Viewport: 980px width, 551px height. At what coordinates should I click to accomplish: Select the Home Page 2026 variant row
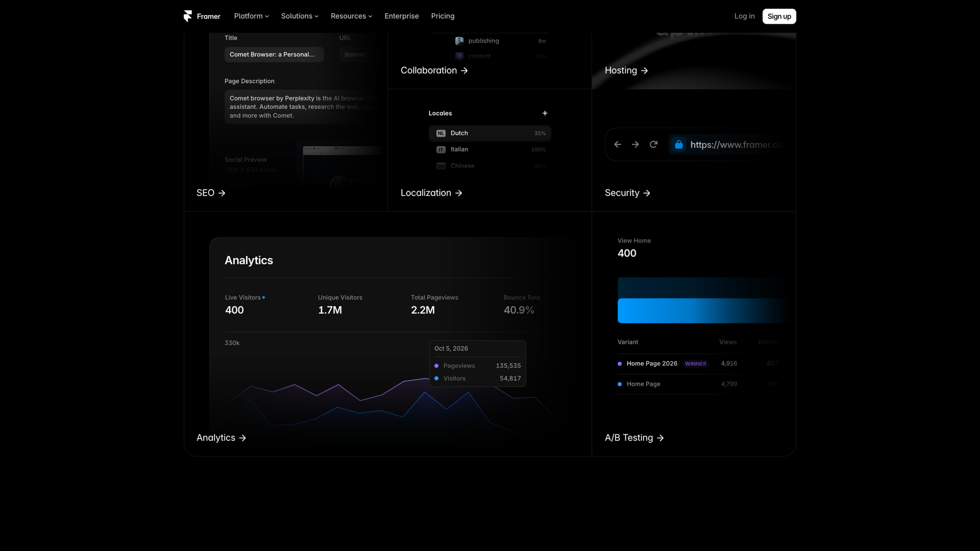(x=698, y=364)
